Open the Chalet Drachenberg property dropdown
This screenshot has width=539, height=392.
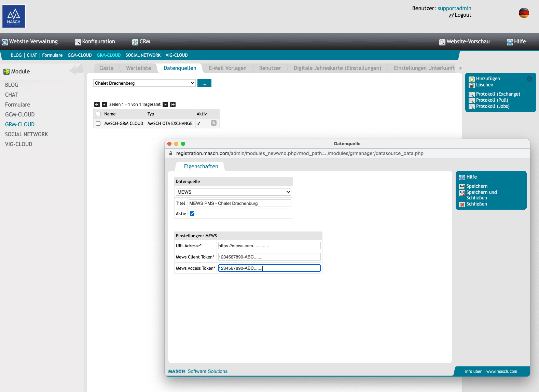pyautogui.click(x=144, y=83)
